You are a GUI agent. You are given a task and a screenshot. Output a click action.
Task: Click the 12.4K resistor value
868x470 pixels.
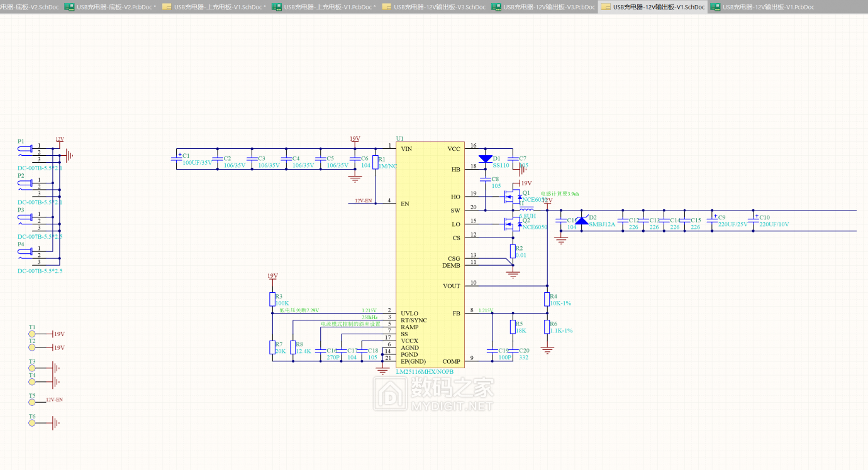point(303,351)
